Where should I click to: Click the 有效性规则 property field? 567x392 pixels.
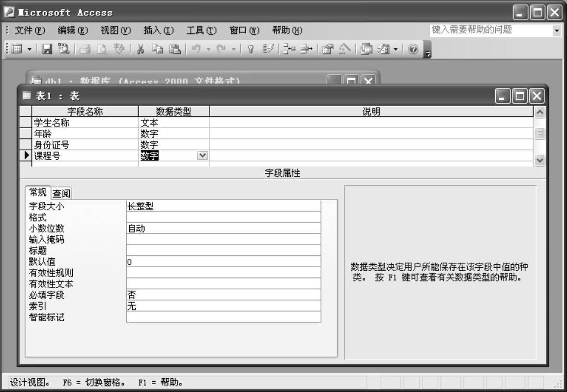224,273
